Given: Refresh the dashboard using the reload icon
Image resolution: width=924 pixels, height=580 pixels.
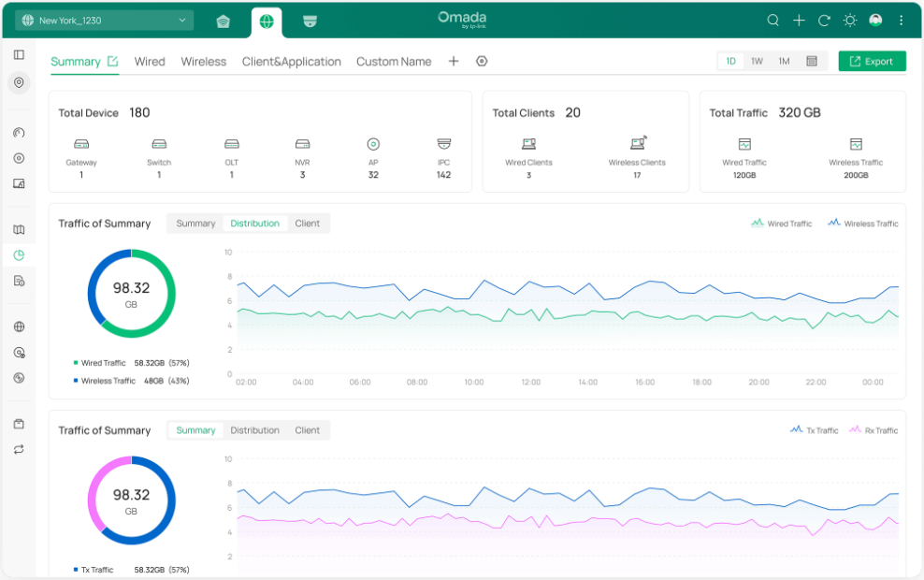Looking at the screenshot, I should 823,20.
